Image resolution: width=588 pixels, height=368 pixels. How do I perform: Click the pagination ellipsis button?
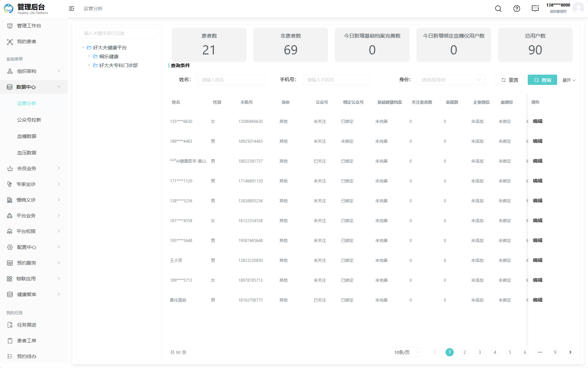[540, 352]
